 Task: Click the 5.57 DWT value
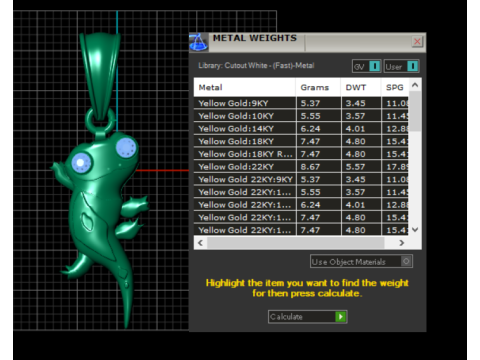355,167
